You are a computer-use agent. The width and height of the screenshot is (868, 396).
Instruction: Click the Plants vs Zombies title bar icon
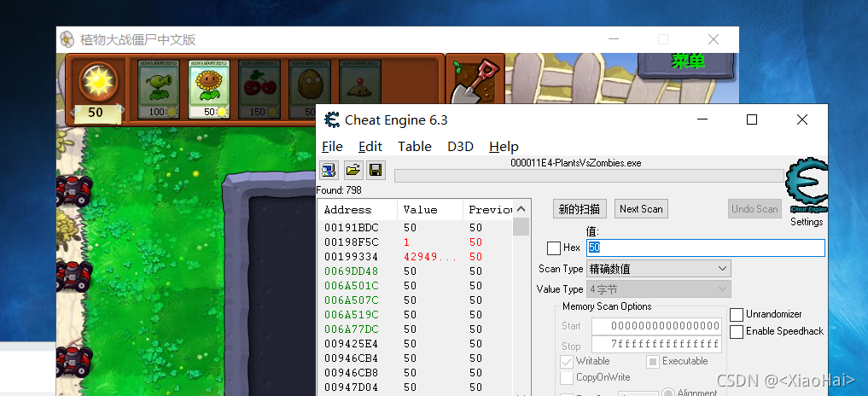(67, 39)
